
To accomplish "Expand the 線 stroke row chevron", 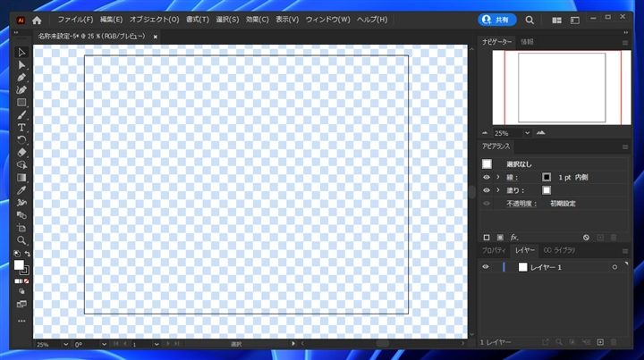I will [x=498, y=177].
